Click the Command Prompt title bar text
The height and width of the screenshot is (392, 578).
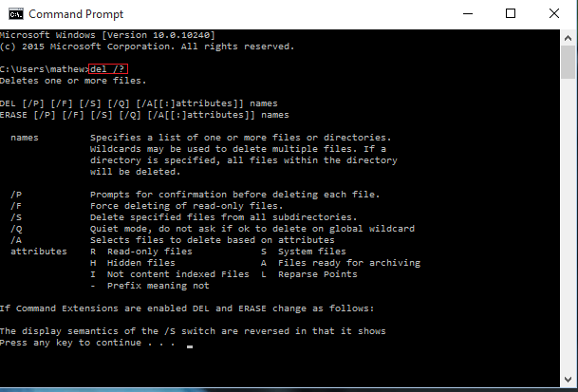(x=68, y=14)
